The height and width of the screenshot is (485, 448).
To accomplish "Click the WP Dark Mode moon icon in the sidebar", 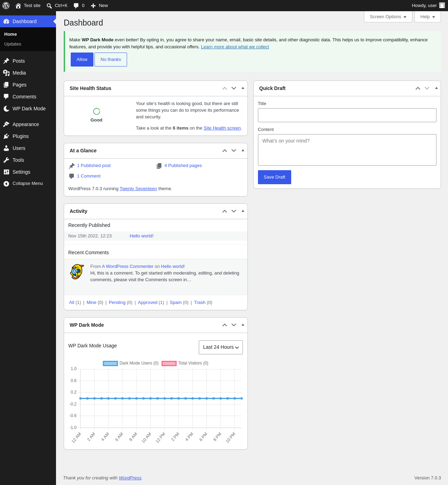I will [x=6, y=109].
